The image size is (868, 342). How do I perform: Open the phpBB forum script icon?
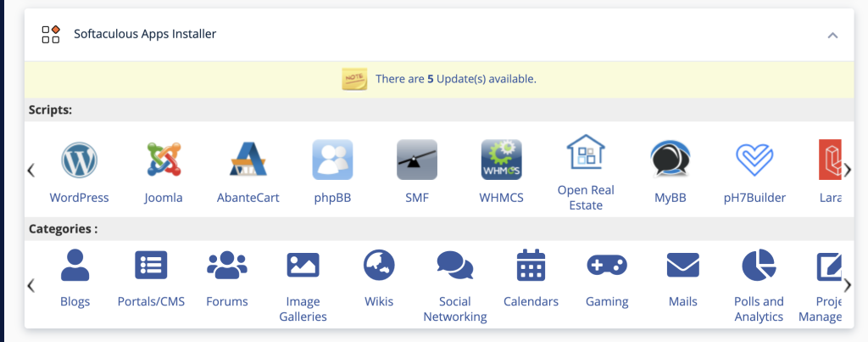(x=332, y=160)
